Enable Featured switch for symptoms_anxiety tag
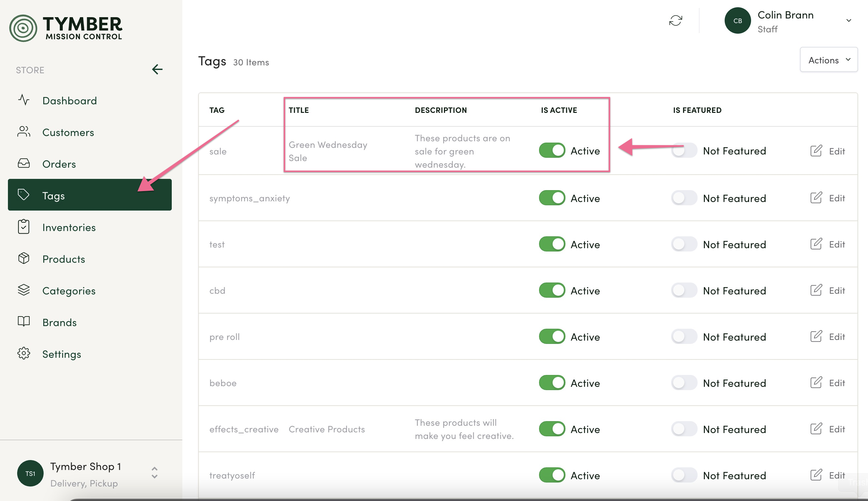The image size is (868, 501). coord(684,198)
